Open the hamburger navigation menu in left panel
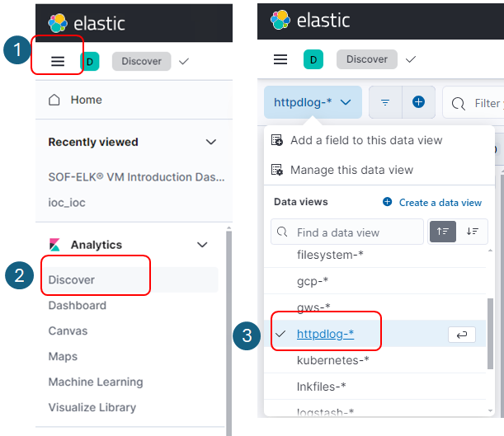 tap(58, 61)
